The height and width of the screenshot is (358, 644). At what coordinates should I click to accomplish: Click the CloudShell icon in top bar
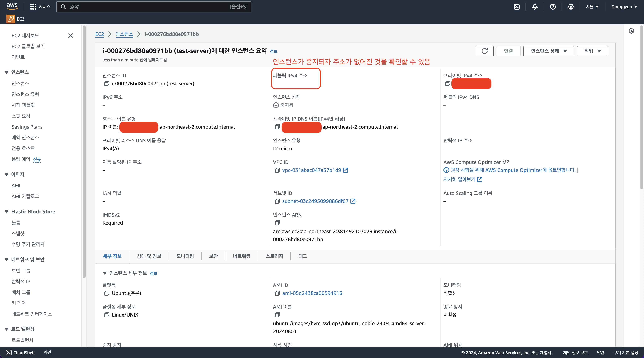pyautogui.click(x=517, y=7)
